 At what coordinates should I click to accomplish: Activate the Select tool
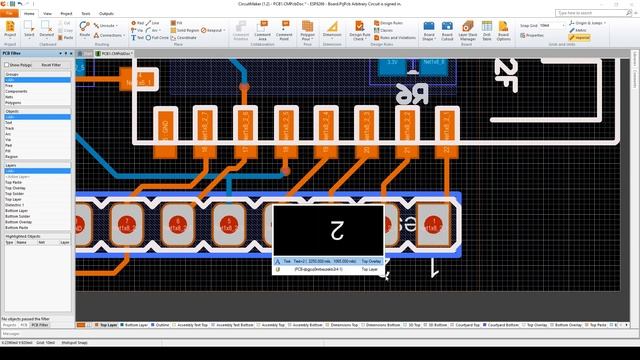29,30
